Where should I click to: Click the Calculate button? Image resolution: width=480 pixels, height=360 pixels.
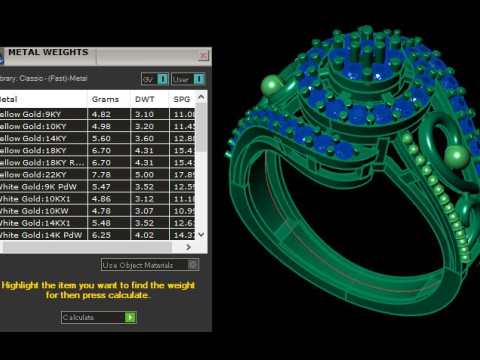point(99,317)
